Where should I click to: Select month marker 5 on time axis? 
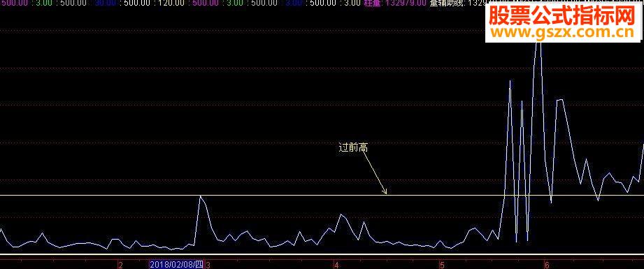[x=442, y=265]
